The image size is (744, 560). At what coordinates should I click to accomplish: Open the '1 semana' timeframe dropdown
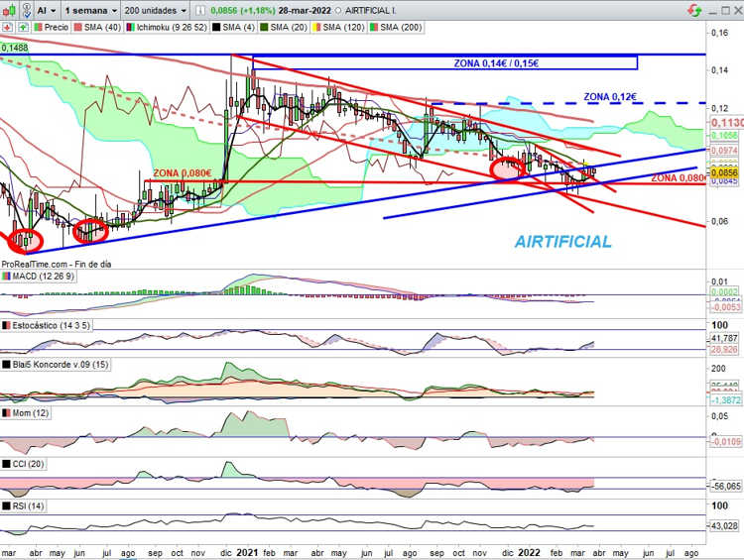coord(91,10)
